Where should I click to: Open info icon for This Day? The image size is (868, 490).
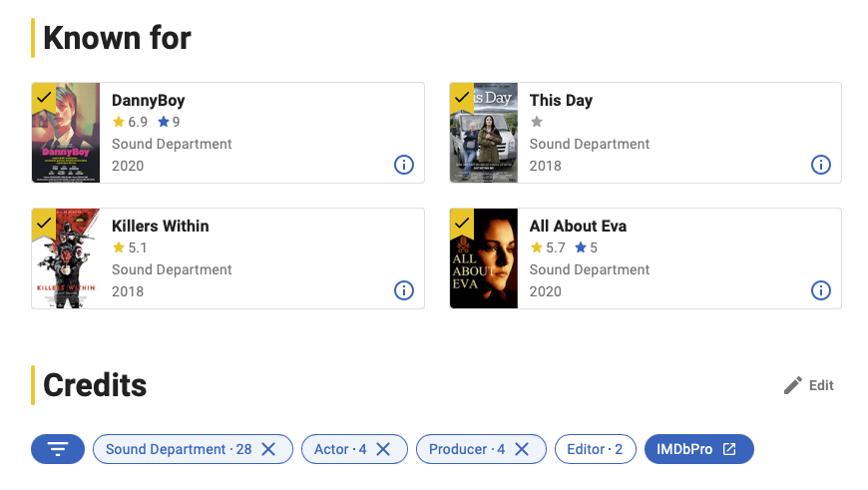820,165
